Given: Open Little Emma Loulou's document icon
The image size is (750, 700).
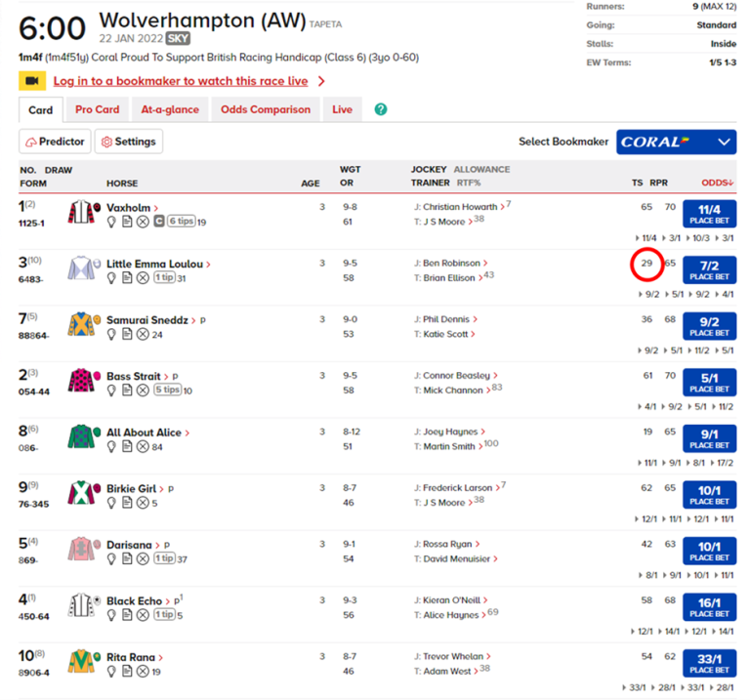Looking at the screenshot, I should point(127,278).
